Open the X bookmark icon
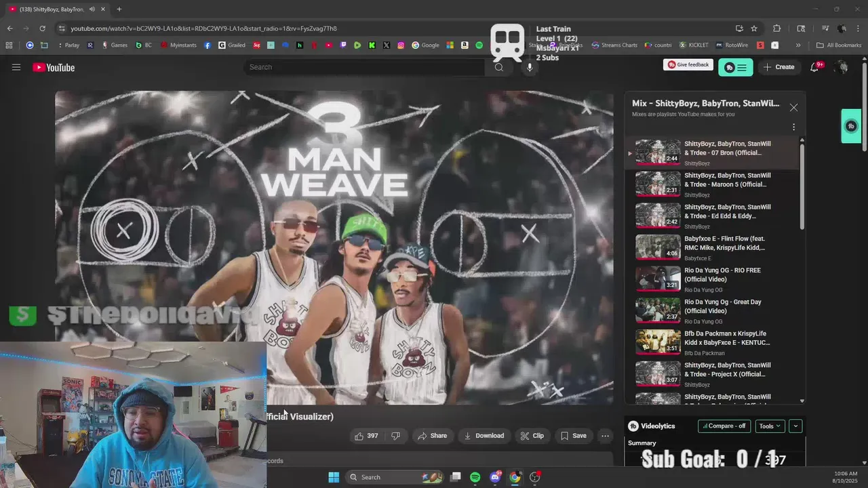The height and width of the screenshot is (488, 868). (x=387, y=45)
